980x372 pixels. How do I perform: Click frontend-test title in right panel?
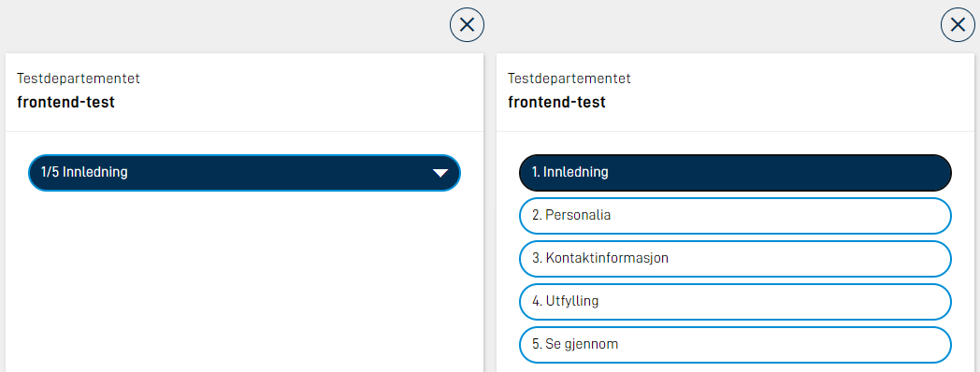pos(557,102)
